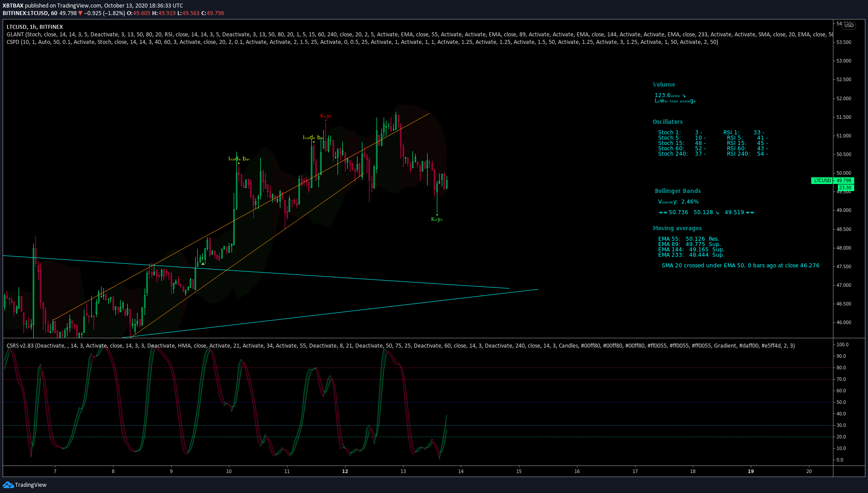
Task: Click the date label 13 on time axis
Action: tap(403, 471)
